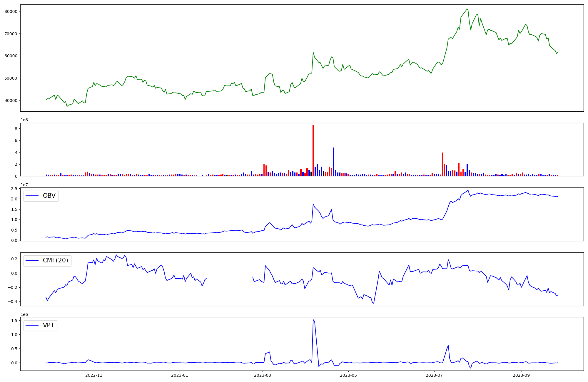
Task: Click the tallest red volume bar
Action: 313,150
